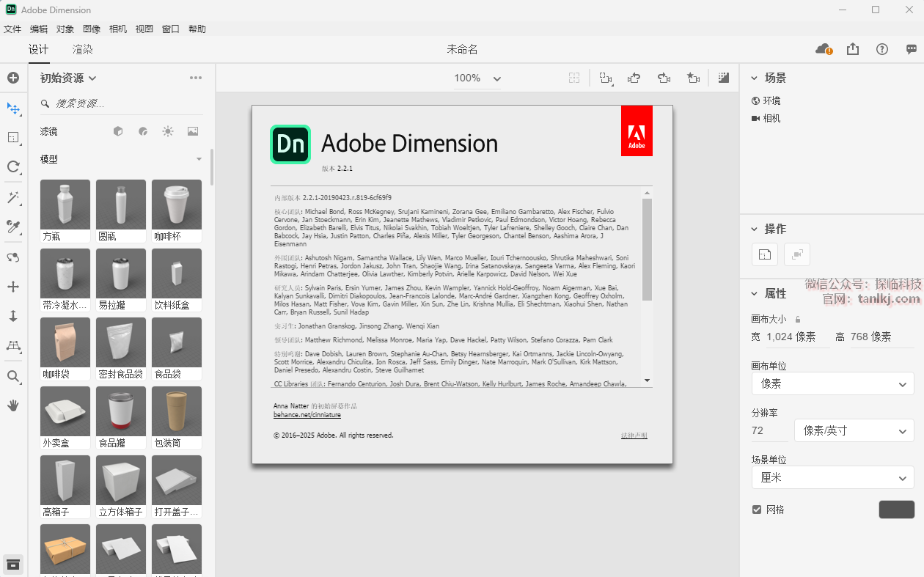
Task: Open the behance.net/cinniature link
Action: tap(307, 415)
